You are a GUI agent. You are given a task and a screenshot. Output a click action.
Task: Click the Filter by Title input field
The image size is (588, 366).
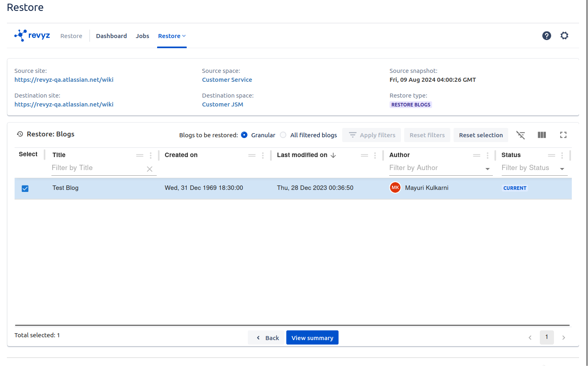97,168
